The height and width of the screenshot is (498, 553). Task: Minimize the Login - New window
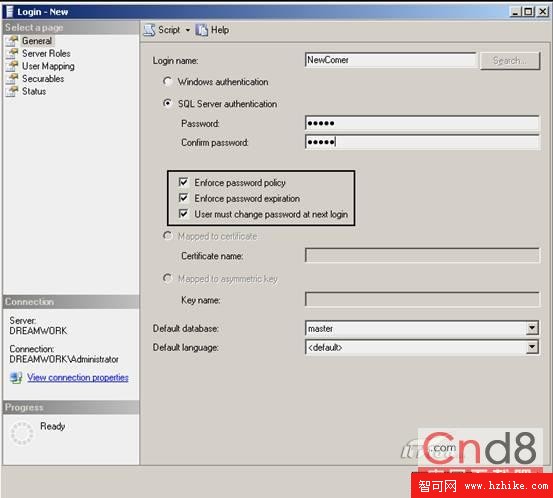[x=515, y=12]
